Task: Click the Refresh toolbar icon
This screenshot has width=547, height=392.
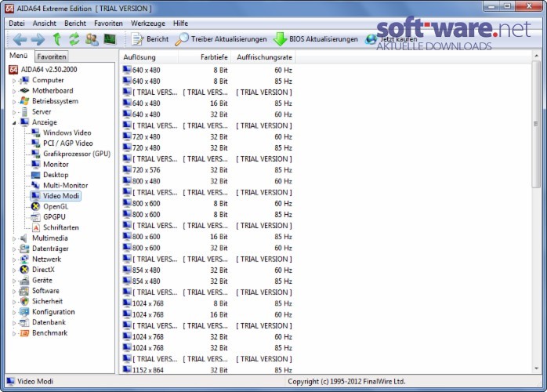Action: coord(74,39)
